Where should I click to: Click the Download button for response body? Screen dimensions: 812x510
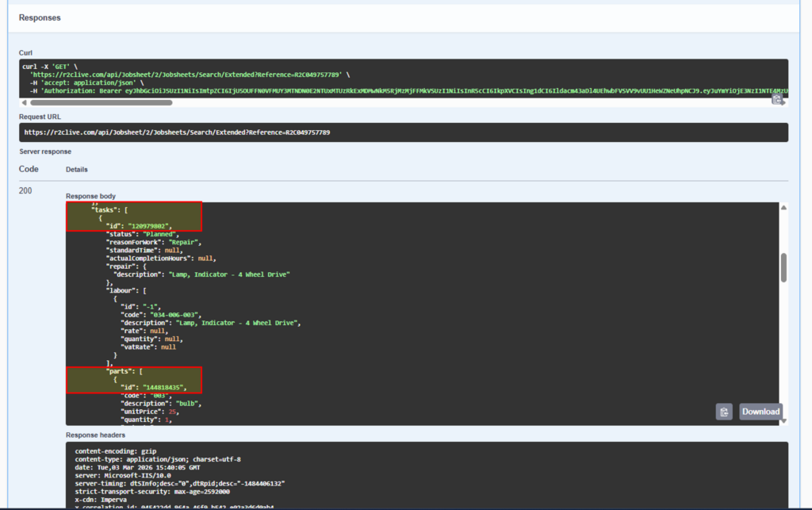[x=760, y=412]
